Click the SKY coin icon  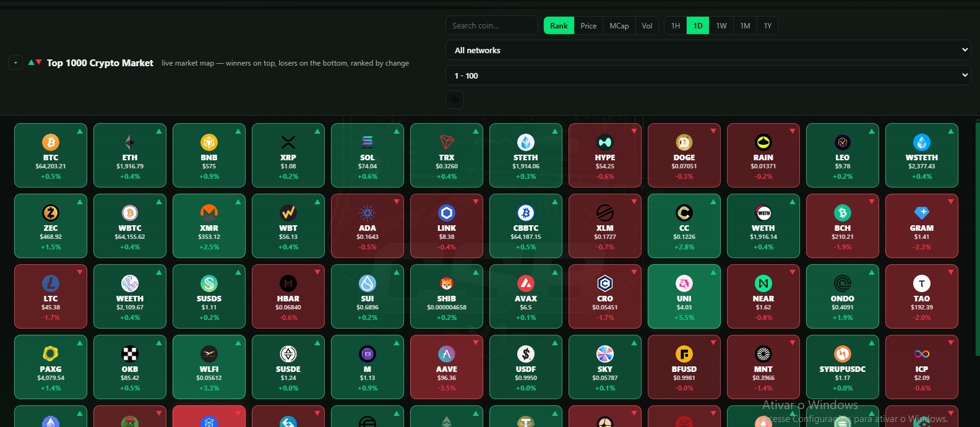point(605,354)
